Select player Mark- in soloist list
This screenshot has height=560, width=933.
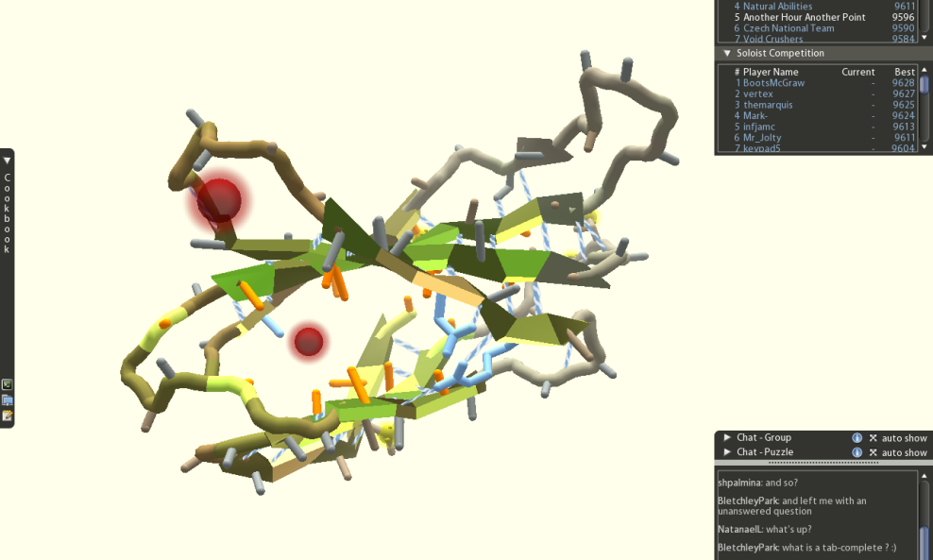(x=755, y=115)
